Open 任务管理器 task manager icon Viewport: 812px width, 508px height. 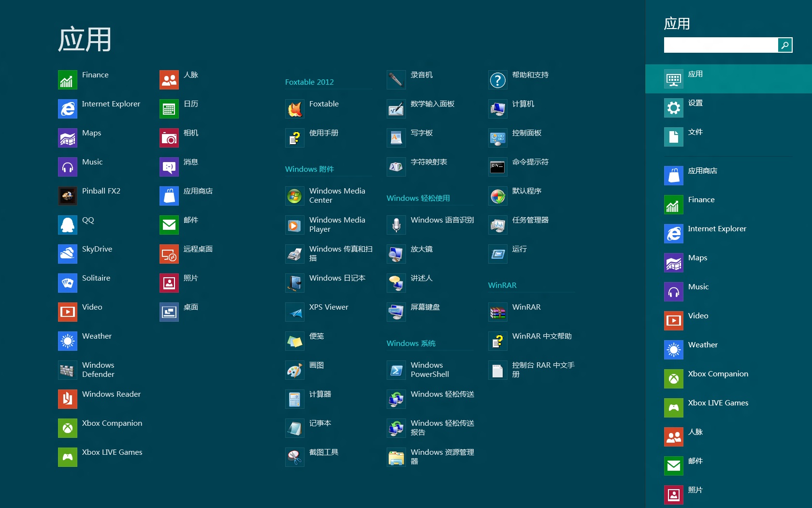click(498, 225)
